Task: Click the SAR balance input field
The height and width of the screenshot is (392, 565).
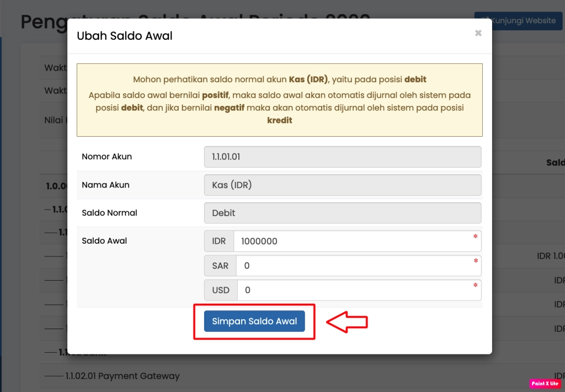Action: [353, 266]
